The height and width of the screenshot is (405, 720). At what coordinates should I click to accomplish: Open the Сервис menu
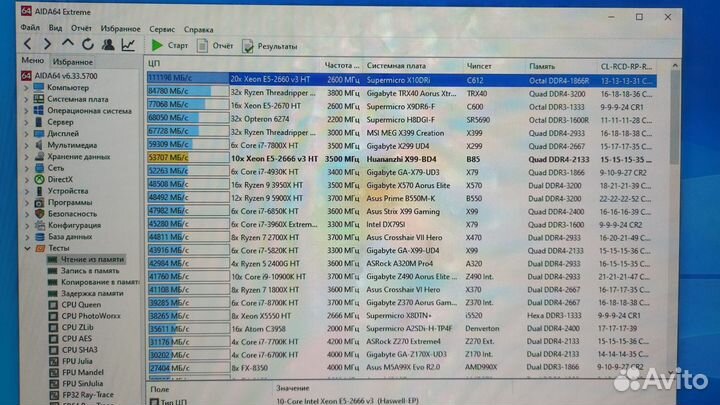[x=162, y=29]
